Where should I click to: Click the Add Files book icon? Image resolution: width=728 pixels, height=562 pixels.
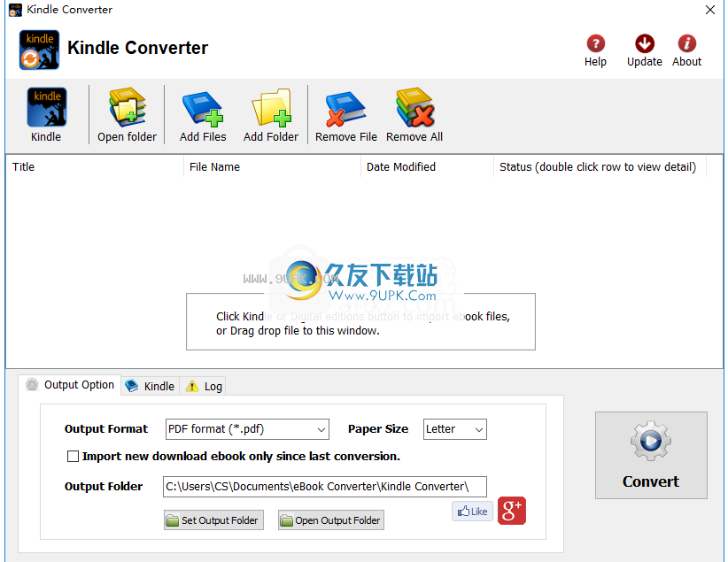click(203, 108)
